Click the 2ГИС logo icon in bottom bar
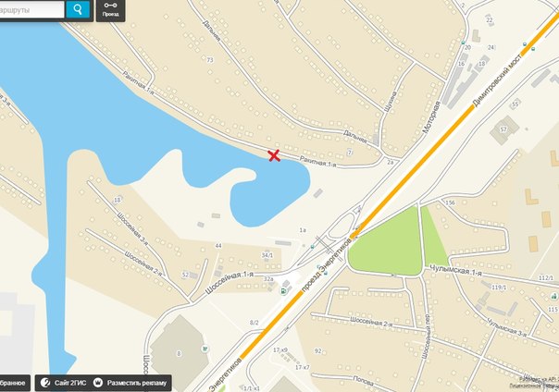This screenshot has height=392, width=559. click(x=45, y=383)
